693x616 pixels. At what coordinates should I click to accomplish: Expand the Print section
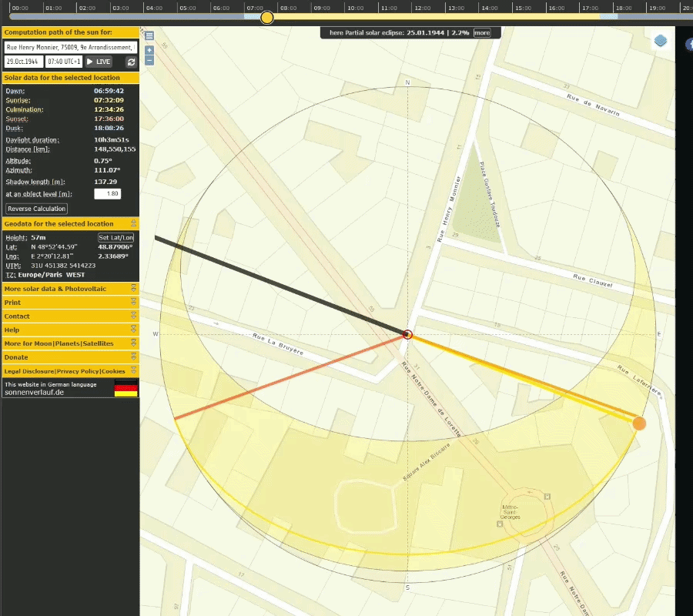pos(133,303)
